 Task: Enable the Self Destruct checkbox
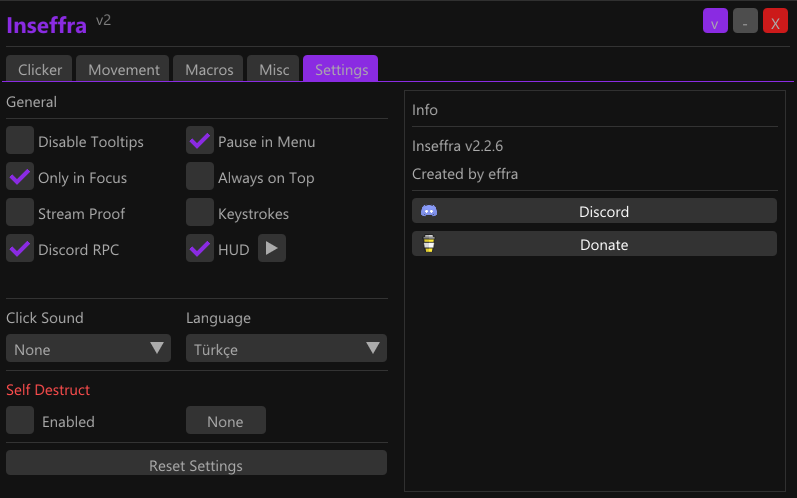[x=20, y=421]
